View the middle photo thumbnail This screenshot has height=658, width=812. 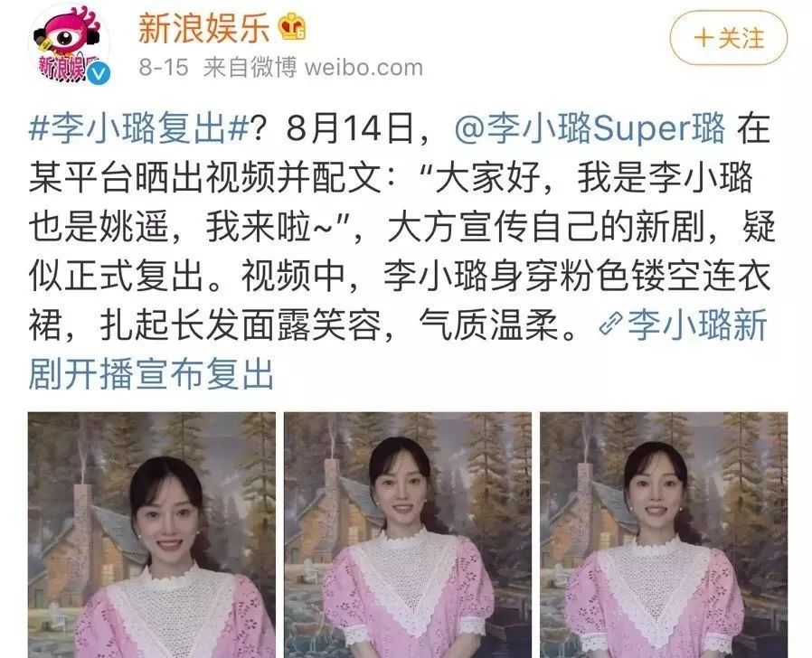(x=408, y=535)
